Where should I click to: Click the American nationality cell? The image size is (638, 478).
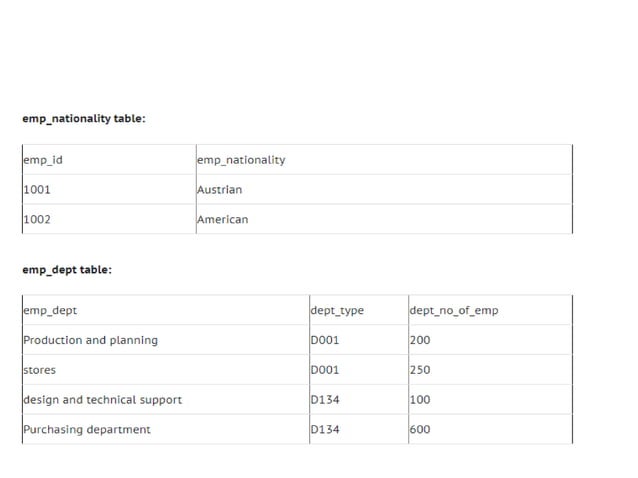[223, 220]
